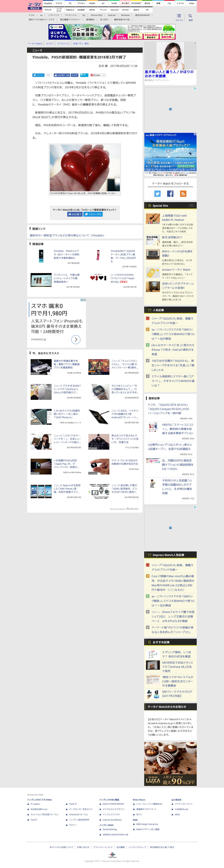The height and width of the screenshot is (868, 224).
Task: Open 提供中の一部料金プラン受付停止について link
Action: coord(67,235)
